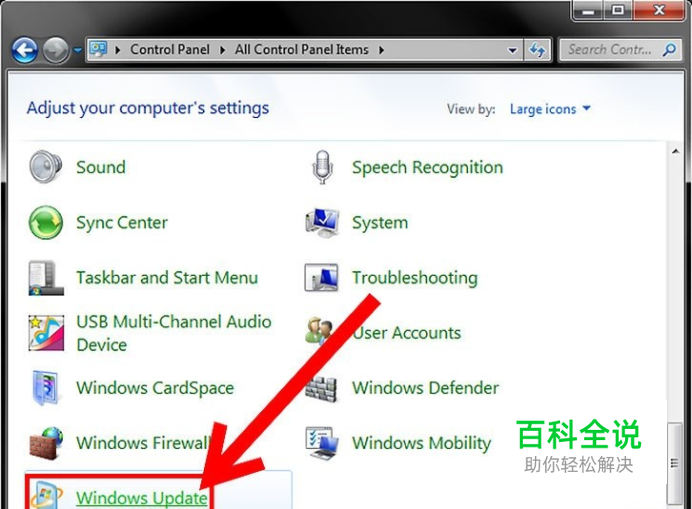
Task: Select the All Control Panel Items breadcrumb
Action: 301,49
